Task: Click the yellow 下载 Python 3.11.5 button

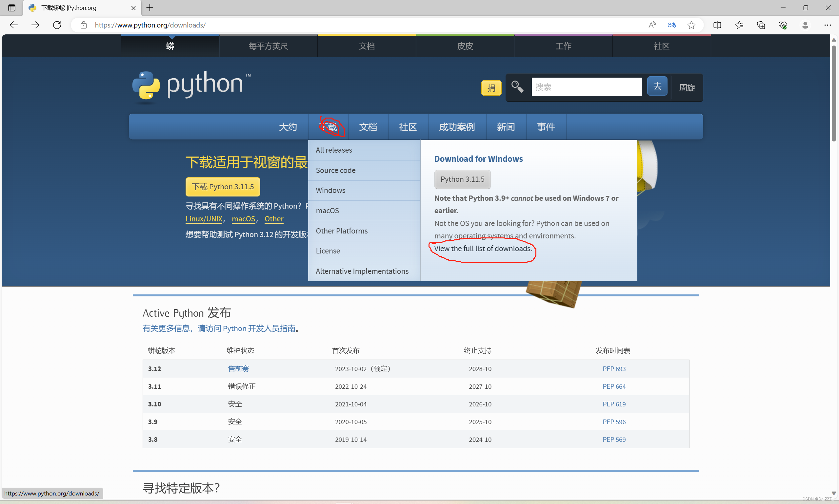Action: [x=223, y=186]
